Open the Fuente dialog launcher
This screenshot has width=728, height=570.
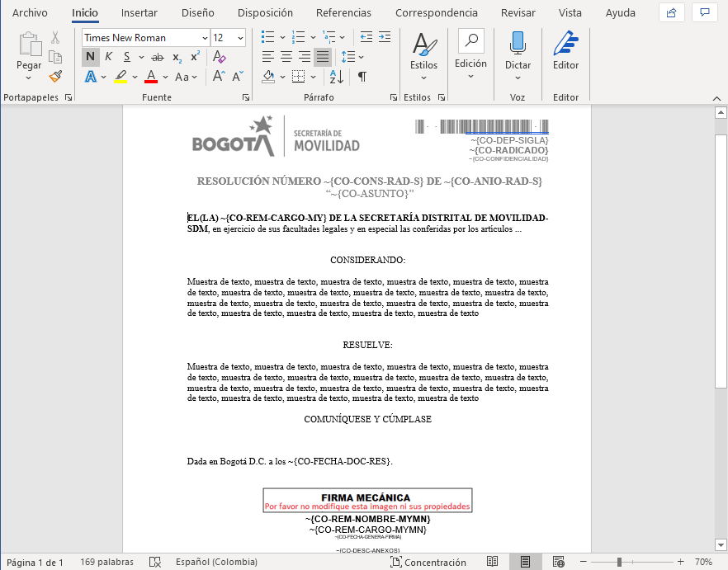coord(246,97)
